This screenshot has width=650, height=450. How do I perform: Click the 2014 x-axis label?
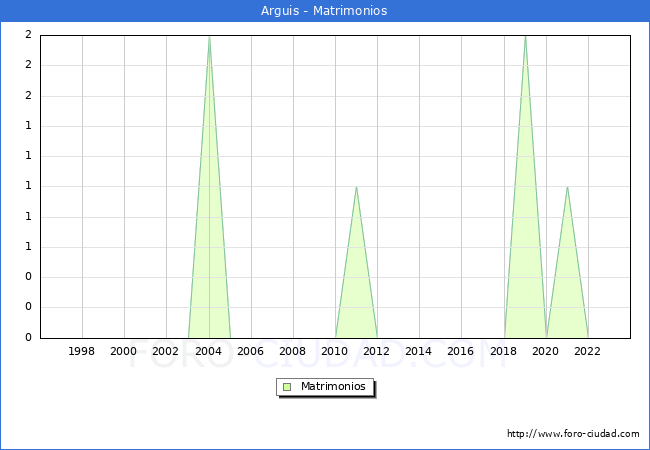click(x=419, y=351)
